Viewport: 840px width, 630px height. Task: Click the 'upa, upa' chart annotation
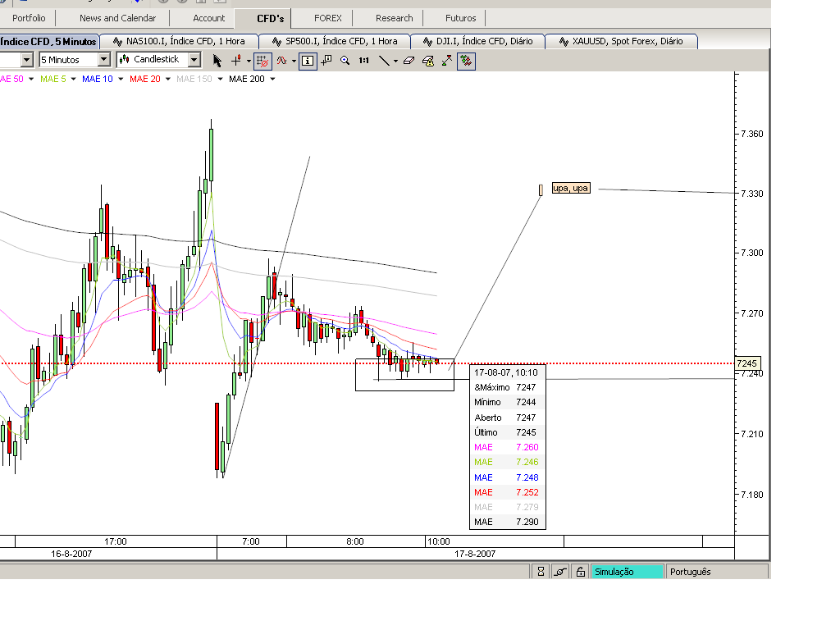point(571,188)
